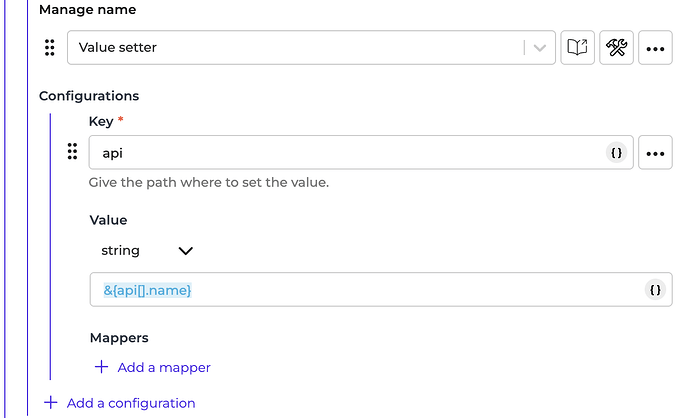The width and height of the screenshot is (690, 418).
Task: Expand the chevron next to string type
Action: [185, 251]
